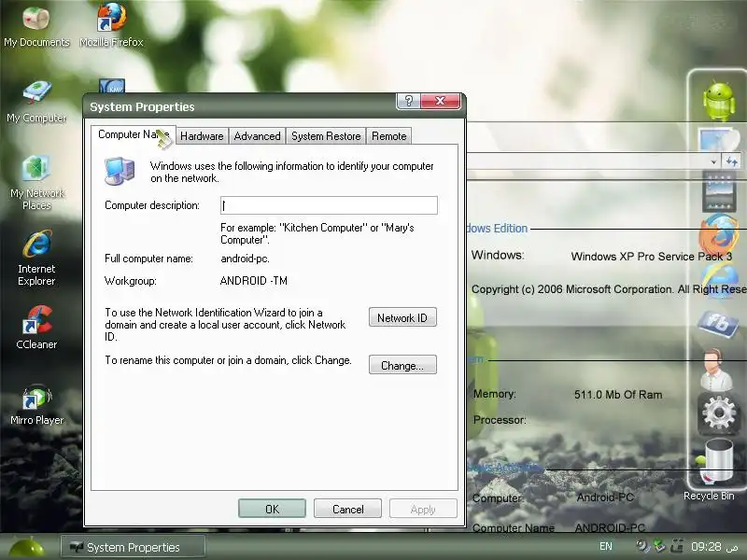Open the My Documents desktop icon
This screenshot has width=747, height=560.
click(x=36, y=26)
